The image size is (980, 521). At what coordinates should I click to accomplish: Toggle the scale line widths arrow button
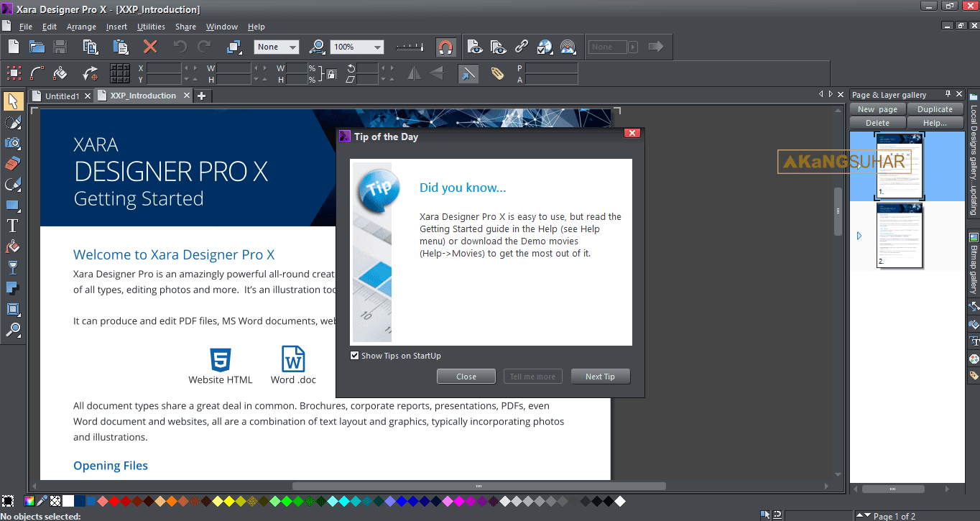click(468, 73)
